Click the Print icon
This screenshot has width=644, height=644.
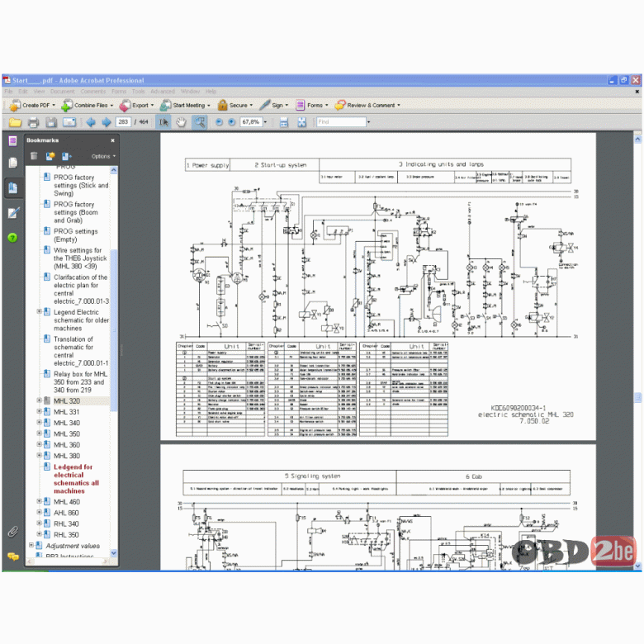pos(33,122)
